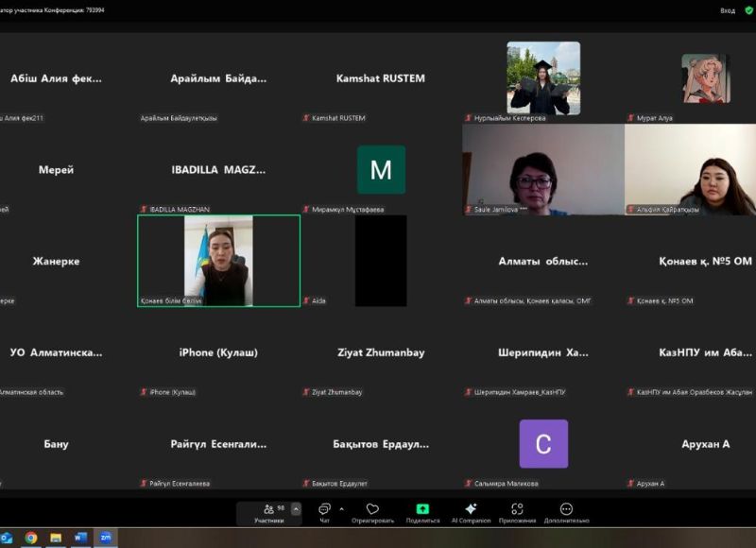
Task: Open Google Chrome from the taskbar
Action: pos(31,538)
